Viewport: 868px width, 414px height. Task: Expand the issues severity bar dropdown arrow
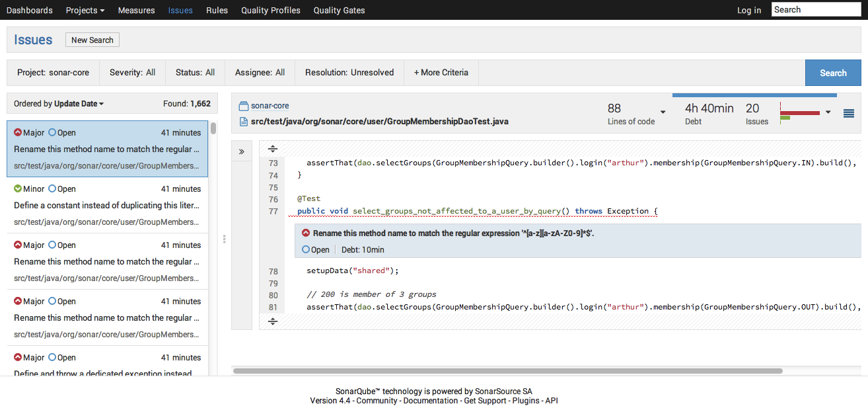[x=828, y=112]
